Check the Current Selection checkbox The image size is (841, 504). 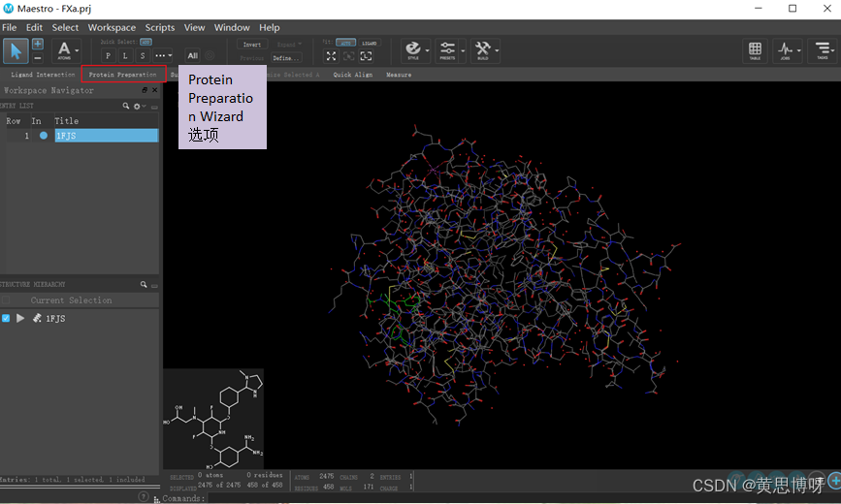point(6,300)
